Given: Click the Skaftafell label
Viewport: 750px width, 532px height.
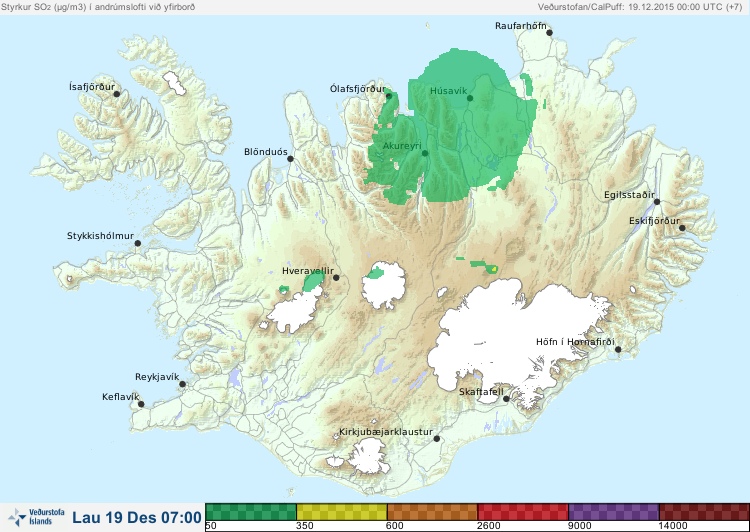Looking at the screenshot, I should (481, 392).
